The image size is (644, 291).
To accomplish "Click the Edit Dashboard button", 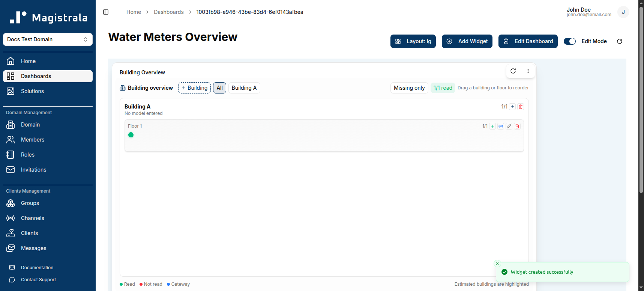I will pos(528,41).
